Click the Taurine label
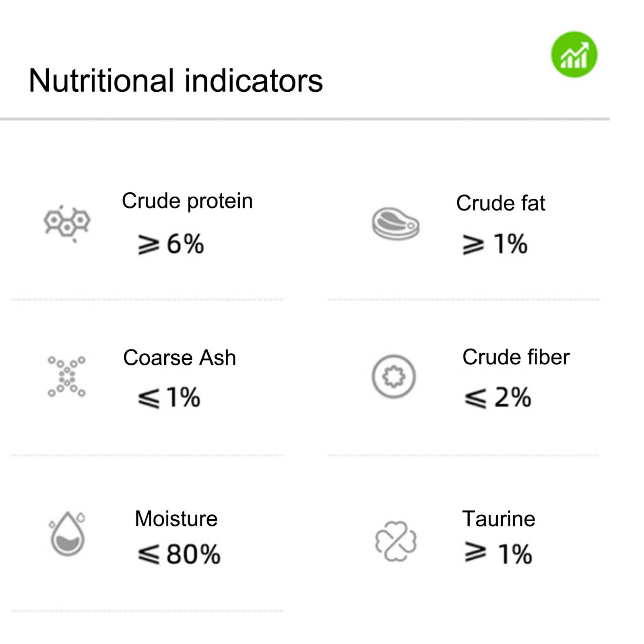 [498, 518]
